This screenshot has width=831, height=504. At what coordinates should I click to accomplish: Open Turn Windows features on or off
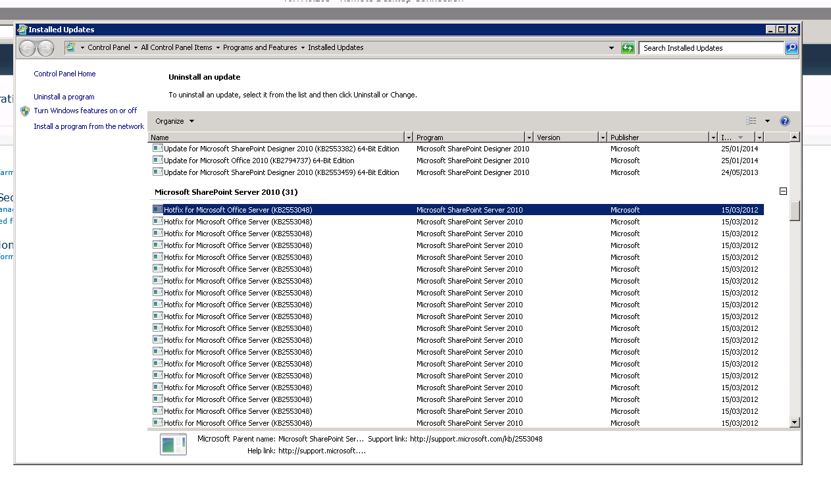86,111
